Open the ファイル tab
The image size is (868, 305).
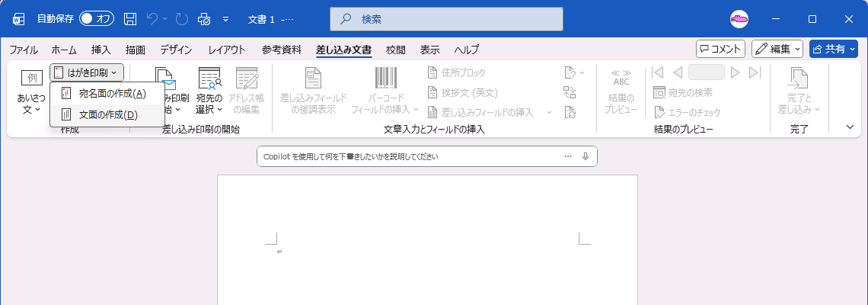pos(24,50)
